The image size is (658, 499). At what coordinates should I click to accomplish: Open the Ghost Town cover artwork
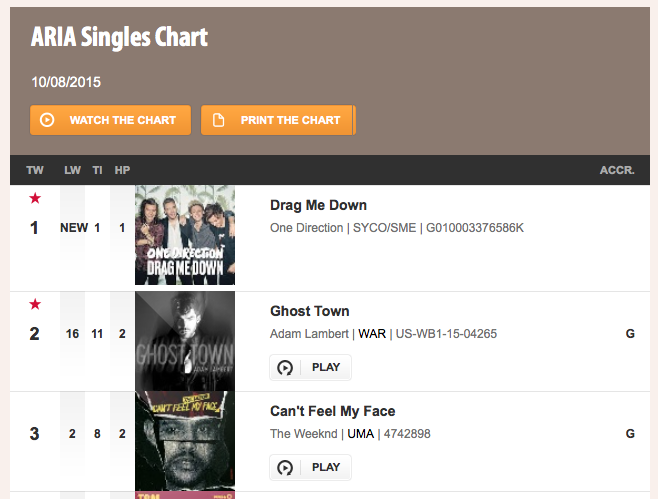pos(185,341)
